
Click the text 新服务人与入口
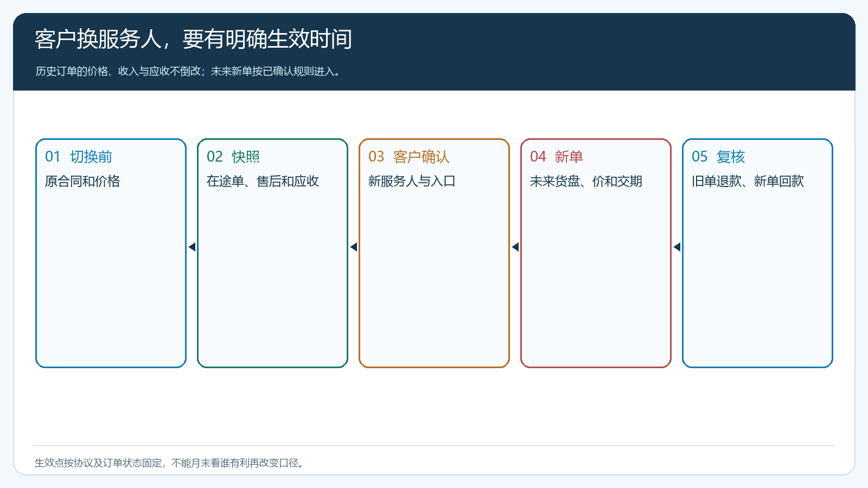click(x=412, y=181)
